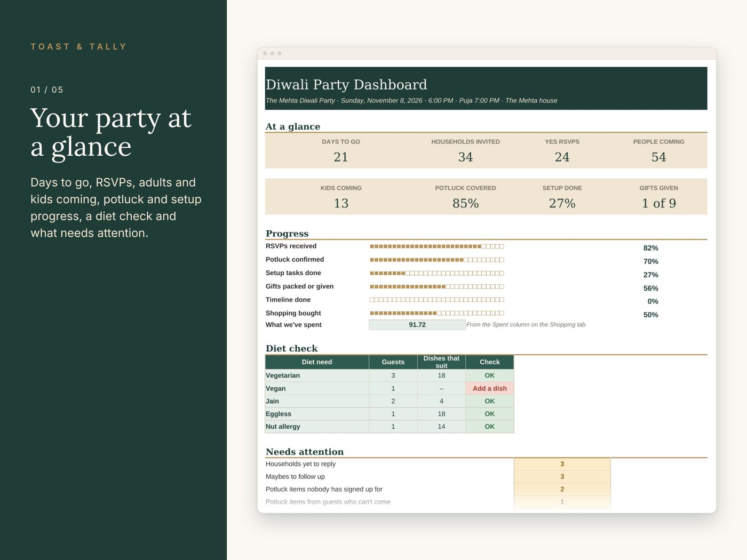Click the "Diwali Party Dashboard" title
The width and height of the screenshot is (747, 560).
coord(346,84)
